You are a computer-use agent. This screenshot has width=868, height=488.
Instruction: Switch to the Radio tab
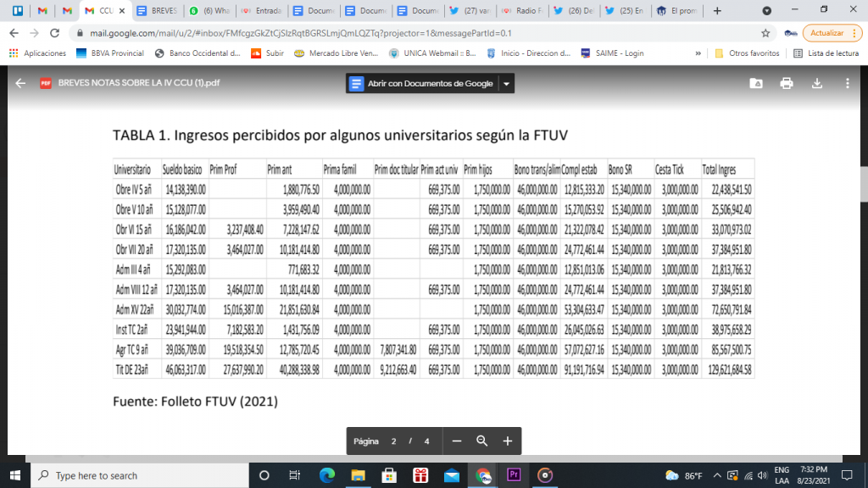pyautogui.click(x=522, y=11)
